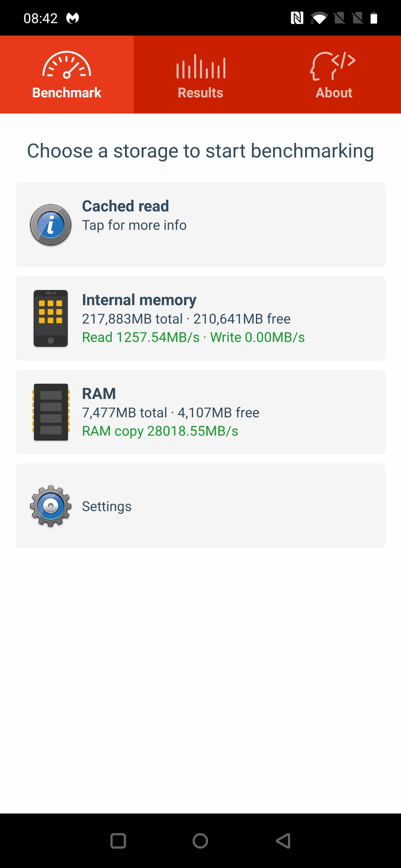Image resolution: width=401 pixels, height=868 pixels.
Task: Select the Benchmark tab label
Action: pyautogui.click(x=67, y=93)
